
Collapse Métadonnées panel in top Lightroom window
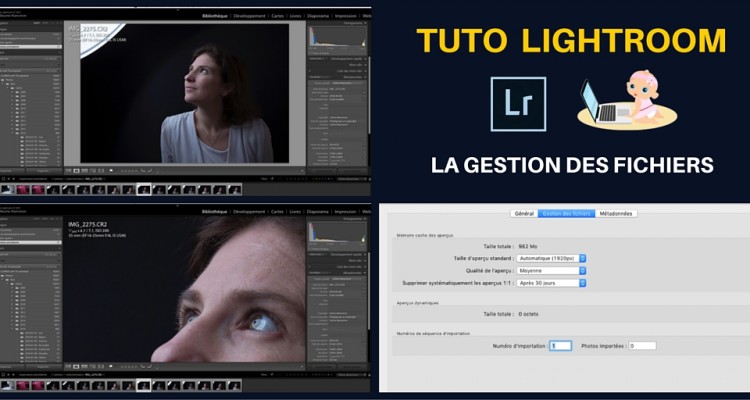pos(365,77)
